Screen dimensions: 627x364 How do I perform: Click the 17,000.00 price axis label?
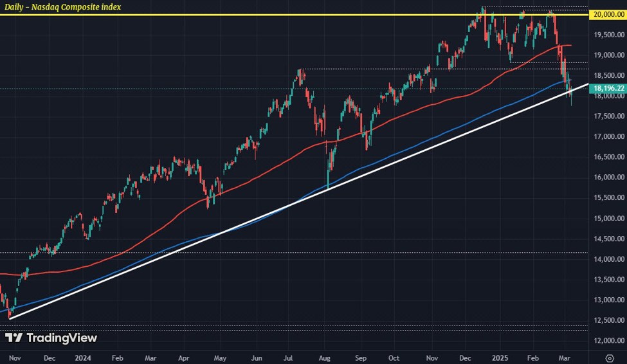[608, 137]
